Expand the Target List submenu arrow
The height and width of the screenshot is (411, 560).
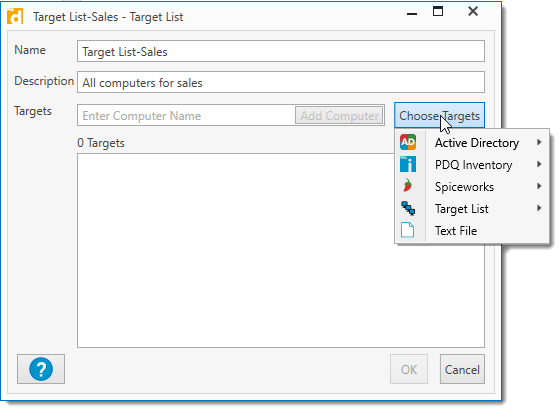pyautogui.click(x=539, y=208)
